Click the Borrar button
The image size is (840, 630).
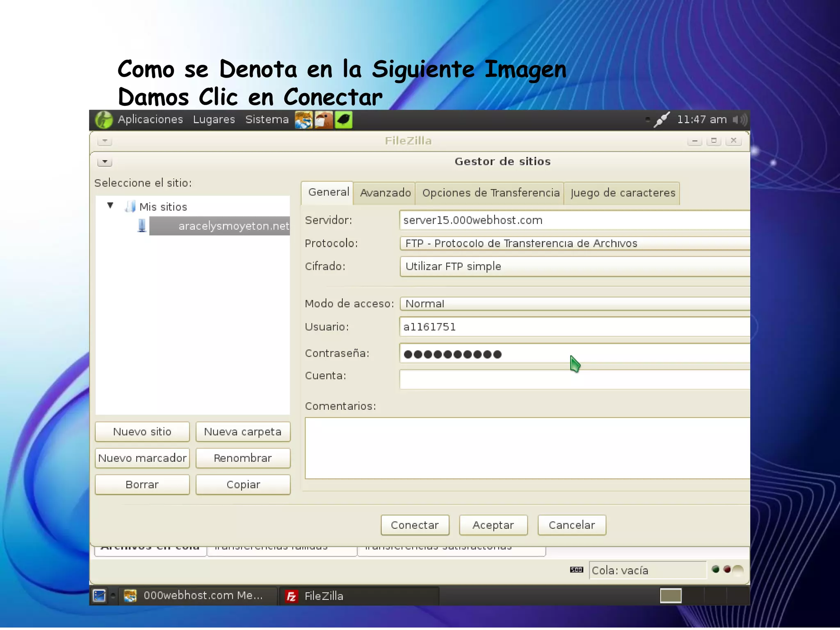click(142, 485)
